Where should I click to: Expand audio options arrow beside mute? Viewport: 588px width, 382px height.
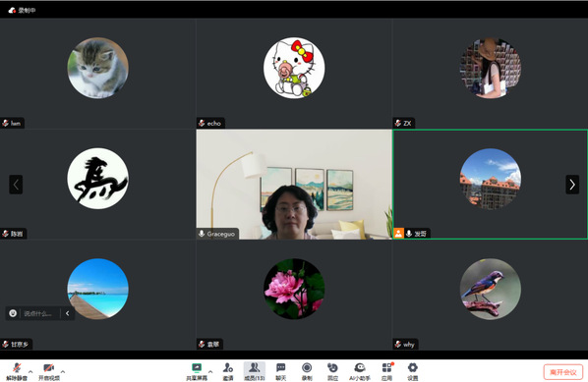pos(30,371)
